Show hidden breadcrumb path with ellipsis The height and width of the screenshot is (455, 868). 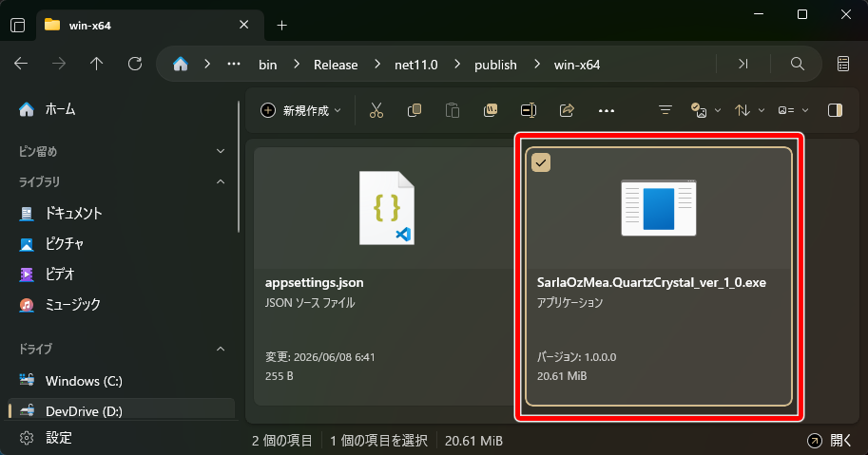(234, 65)
